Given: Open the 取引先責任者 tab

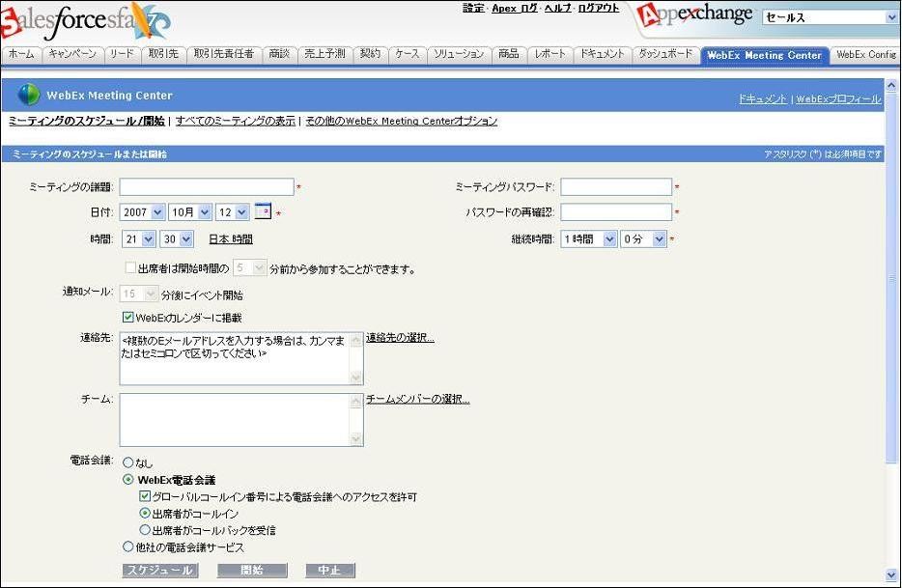Looking at the screenshot, I should (x=224, y=55).
